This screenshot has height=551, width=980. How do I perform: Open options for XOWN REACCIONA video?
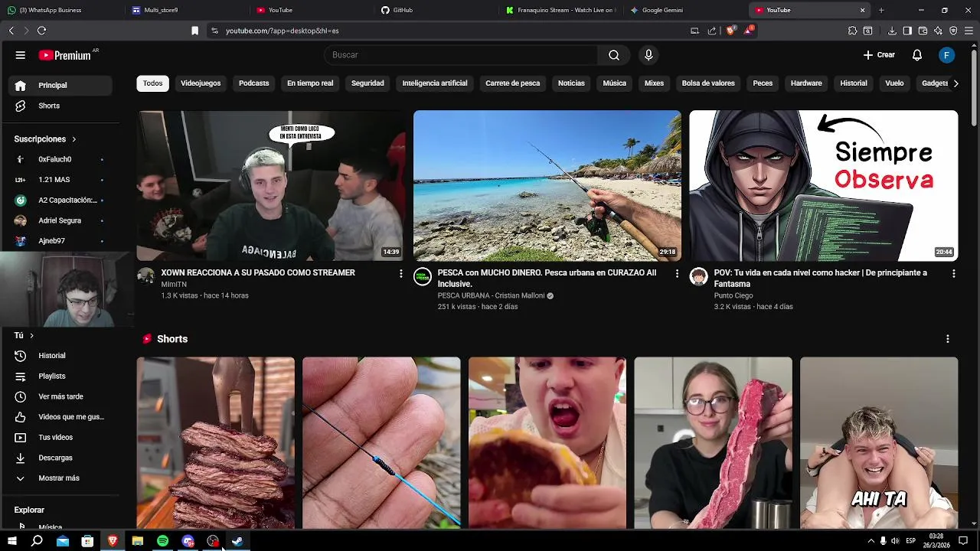400,273
